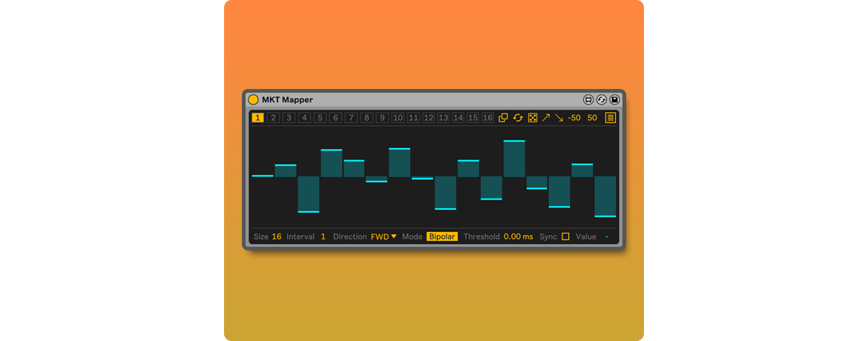Select pattern slot 1
Viewport: 868px width, 341px height.
point(257,118)
